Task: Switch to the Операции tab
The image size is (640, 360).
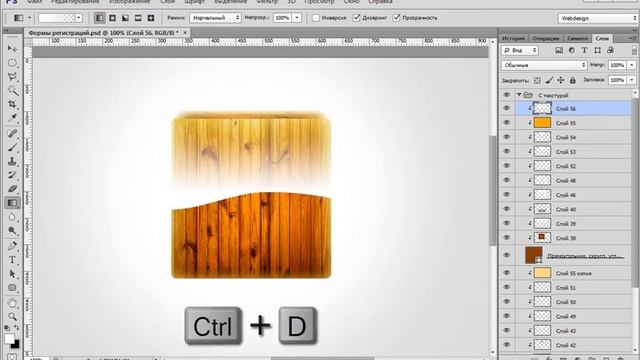Action: click(545, 38)
